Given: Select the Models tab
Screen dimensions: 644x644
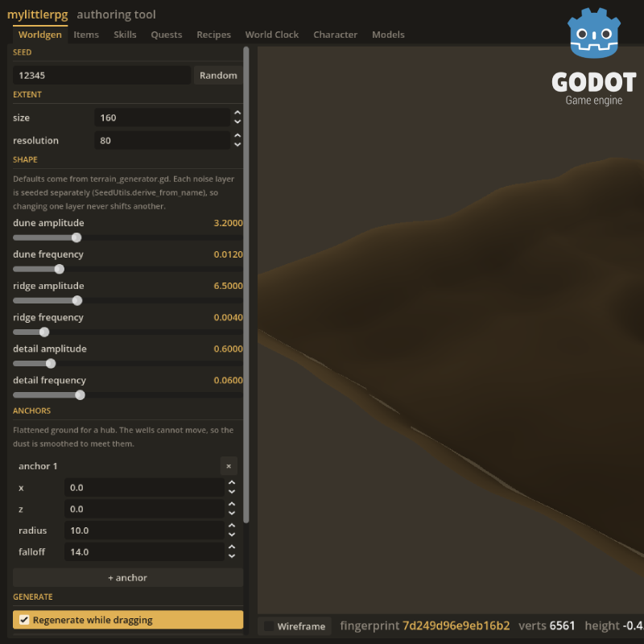Looking at the screenshot, I should tap(388, 35).
